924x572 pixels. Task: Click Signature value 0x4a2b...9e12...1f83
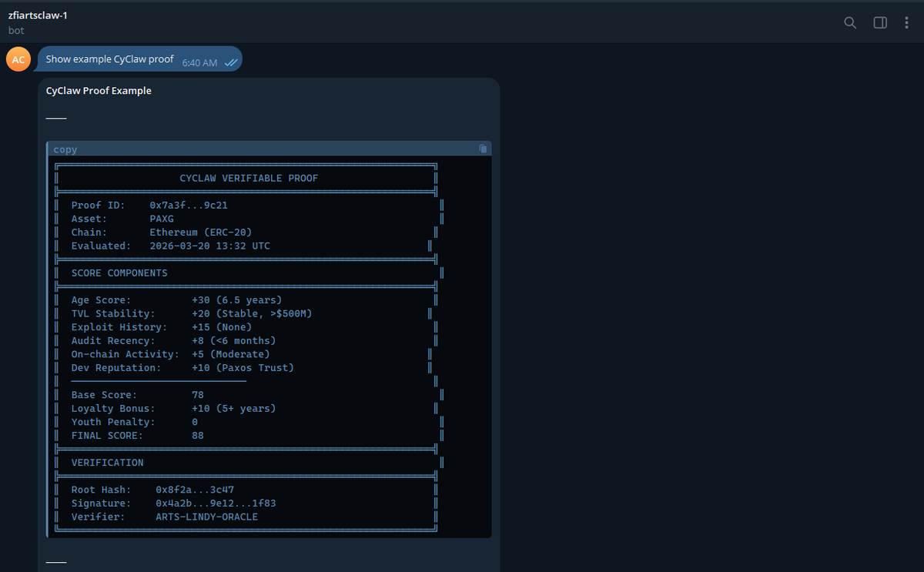point(216,503)
